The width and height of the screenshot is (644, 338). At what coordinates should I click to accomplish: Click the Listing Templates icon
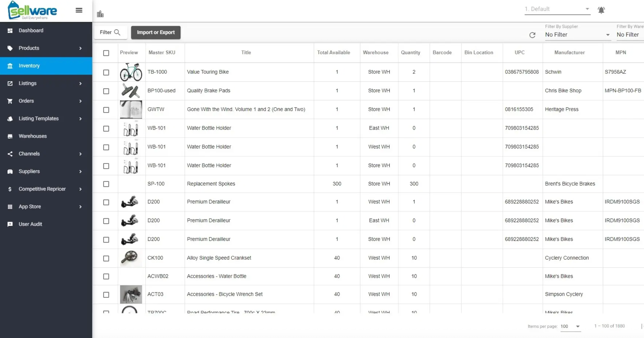(10, 118)
